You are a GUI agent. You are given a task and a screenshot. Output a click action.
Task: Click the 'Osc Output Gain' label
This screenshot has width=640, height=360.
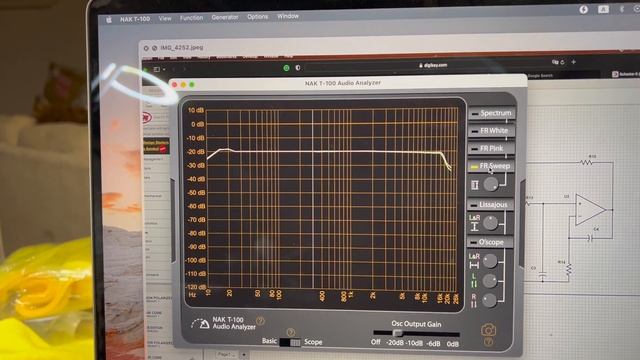pyautogui.click(x=416, y=324)
